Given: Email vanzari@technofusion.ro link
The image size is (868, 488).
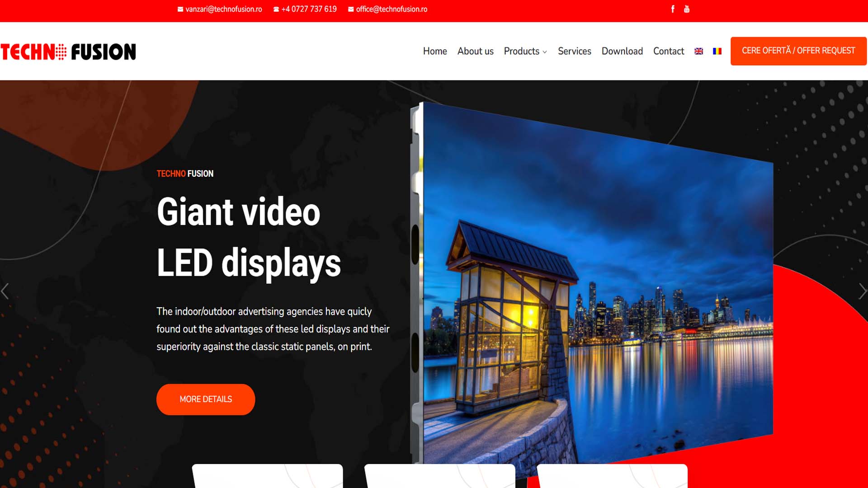Looking at the screenshot, I should pyautogui.click(x=220, y=9).
